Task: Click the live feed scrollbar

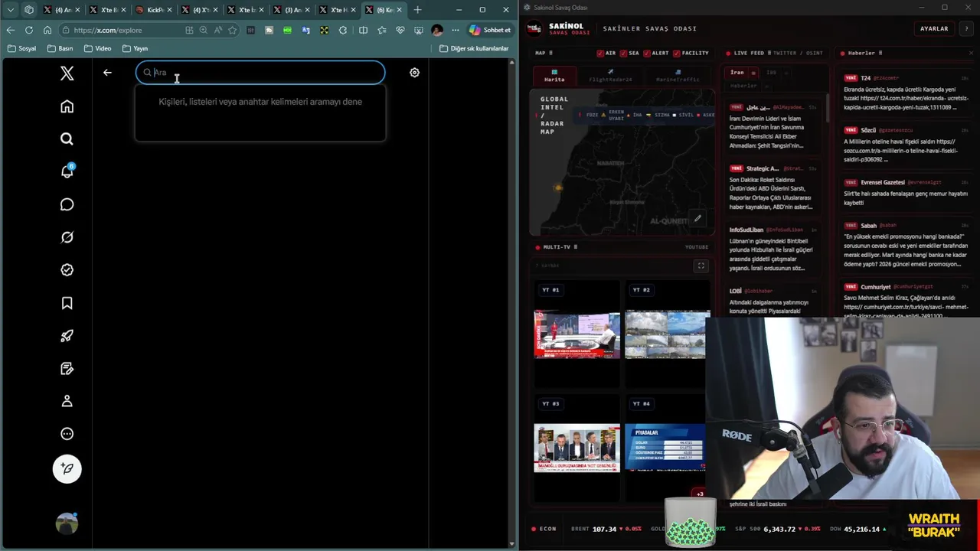Action: pos(828,107)
